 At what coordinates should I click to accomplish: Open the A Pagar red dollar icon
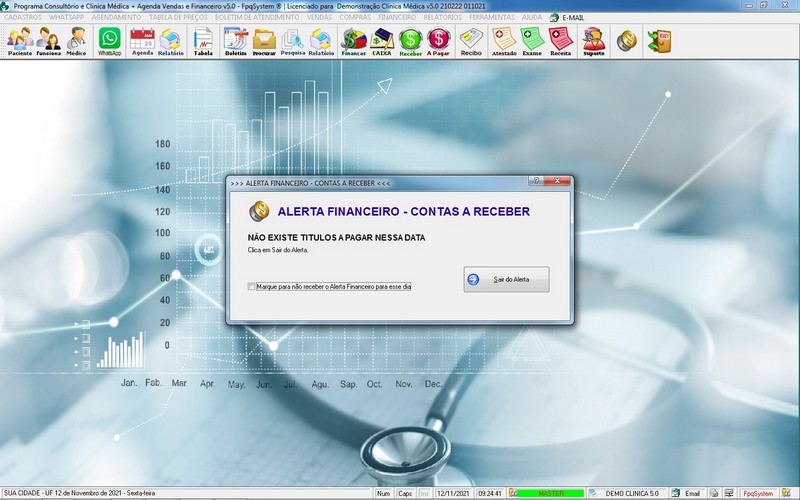click(x=438, y=41)
